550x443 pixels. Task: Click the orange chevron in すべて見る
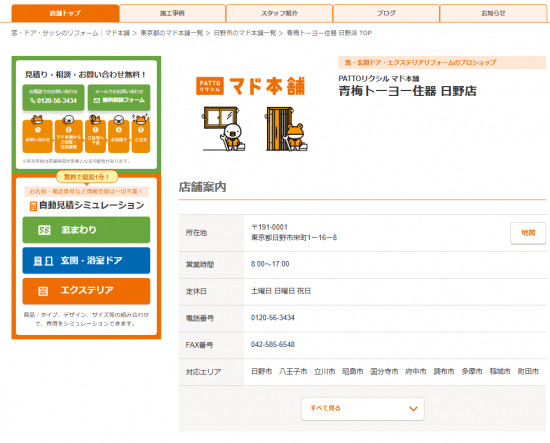413,409
